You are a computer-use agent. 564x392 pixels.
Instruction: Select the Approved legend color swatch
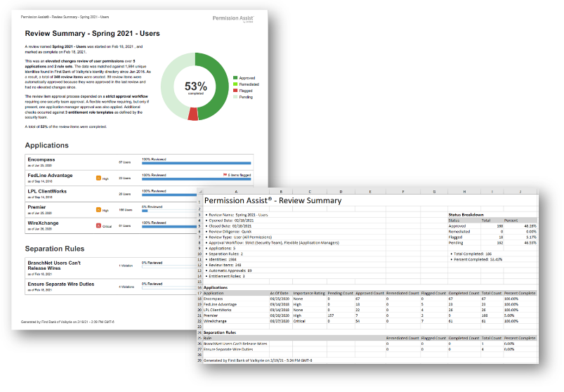click(x=236, y=76)
